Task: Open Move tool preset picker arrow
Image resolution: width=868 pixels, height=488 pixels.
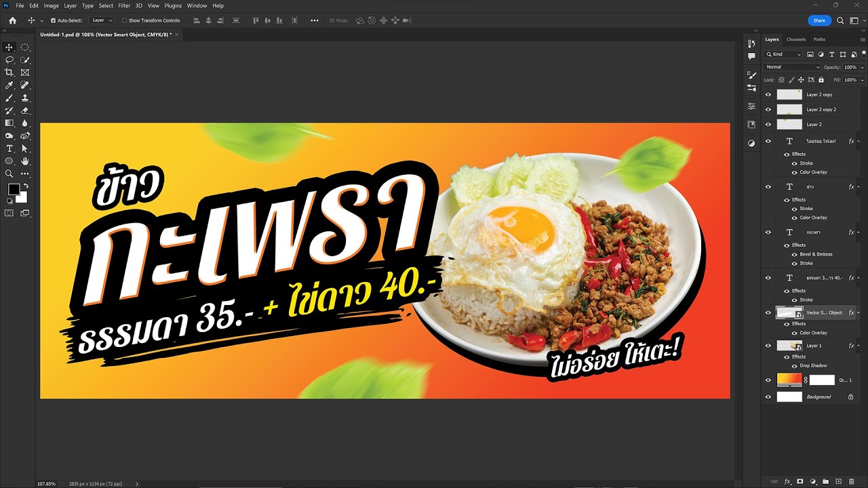Action: (x=42, y=20)
